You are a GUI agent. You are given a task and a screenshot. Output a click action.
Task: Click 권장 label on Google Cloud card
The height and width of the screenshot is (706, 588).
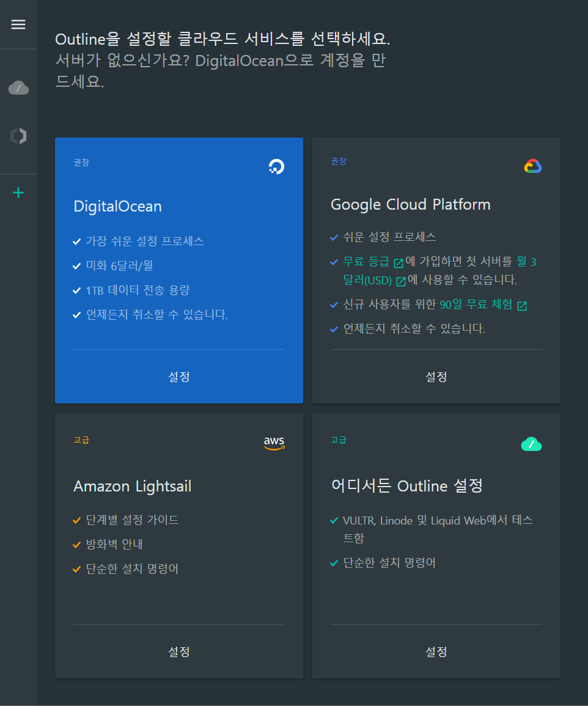[339, 161]
